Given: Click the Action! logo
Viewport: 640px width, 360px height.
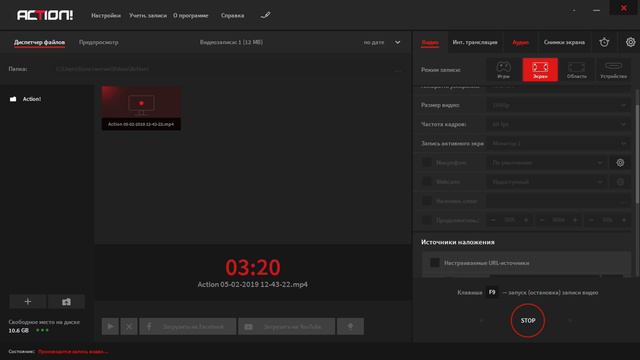Looking at the screenshot, I should 45,15.
